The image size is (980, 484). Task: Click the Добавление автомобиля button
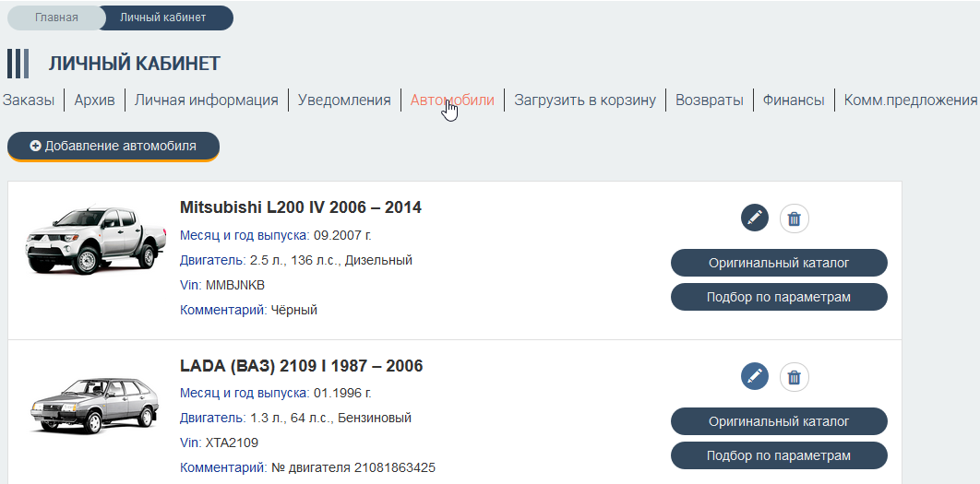tap(114, 146)
